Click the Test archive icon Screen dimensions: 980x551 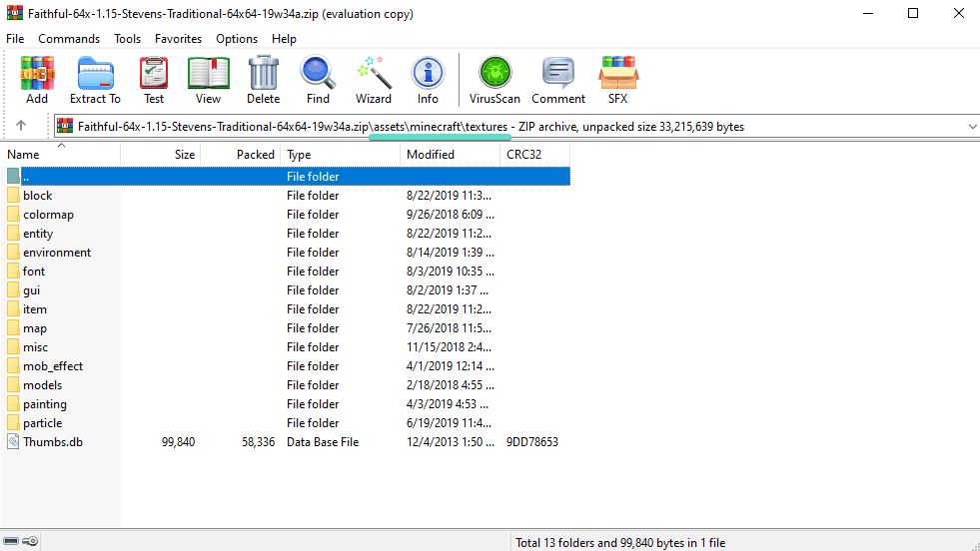tap(153, 74)
